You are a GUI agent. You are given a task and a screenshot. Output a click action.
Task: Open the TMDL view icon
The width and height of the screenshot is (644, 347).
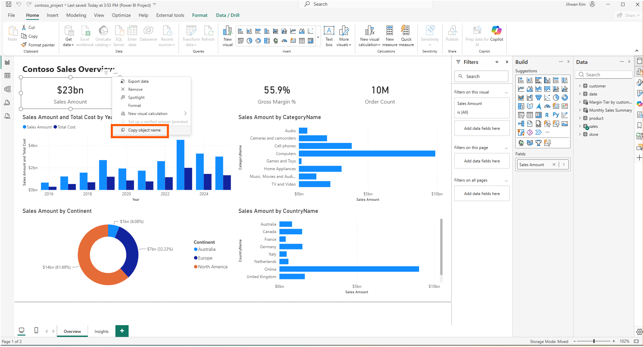coord(7,116)
